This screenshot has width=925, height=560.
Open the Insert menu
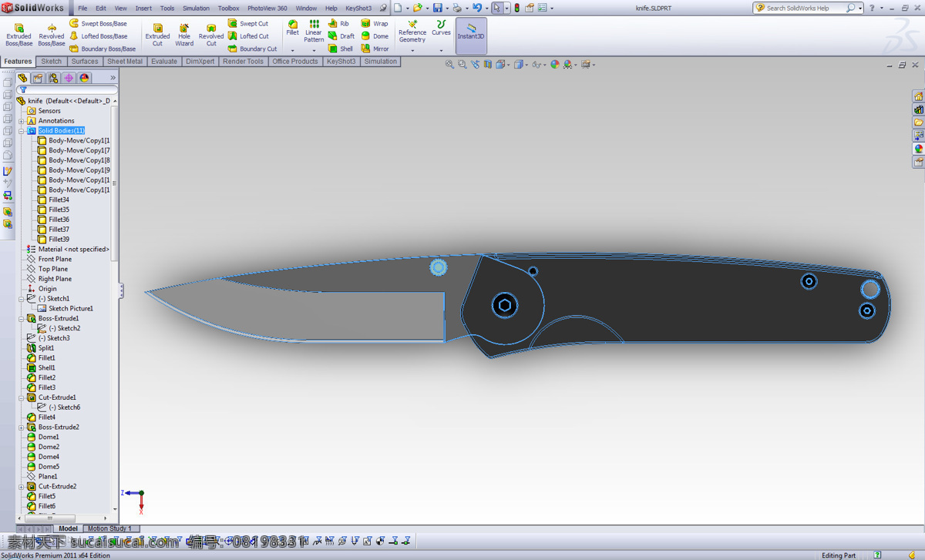(143, 8)
